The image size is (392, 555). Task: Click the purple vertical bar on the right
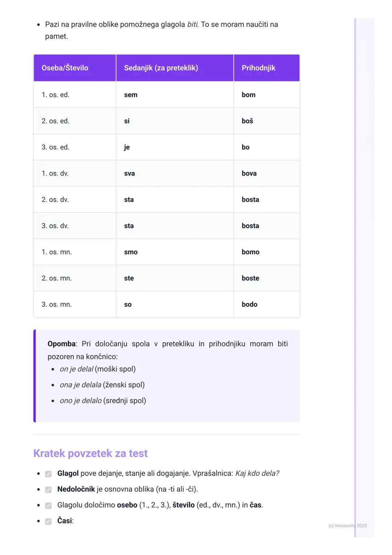[x=355, y=276]
